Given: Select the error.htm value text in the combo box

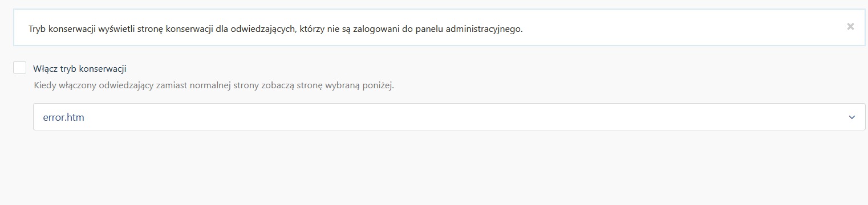Looking at the screenshot, I should click(x=64, y=117).
